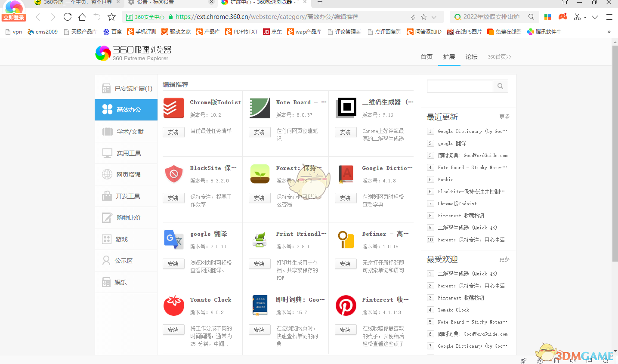Click the extension store search input field

(459, 86)
